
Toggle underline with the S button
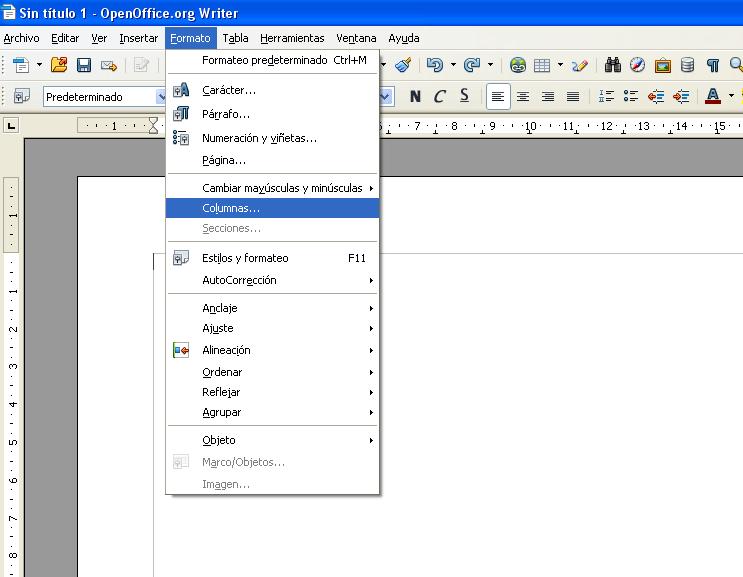[464, 96]
